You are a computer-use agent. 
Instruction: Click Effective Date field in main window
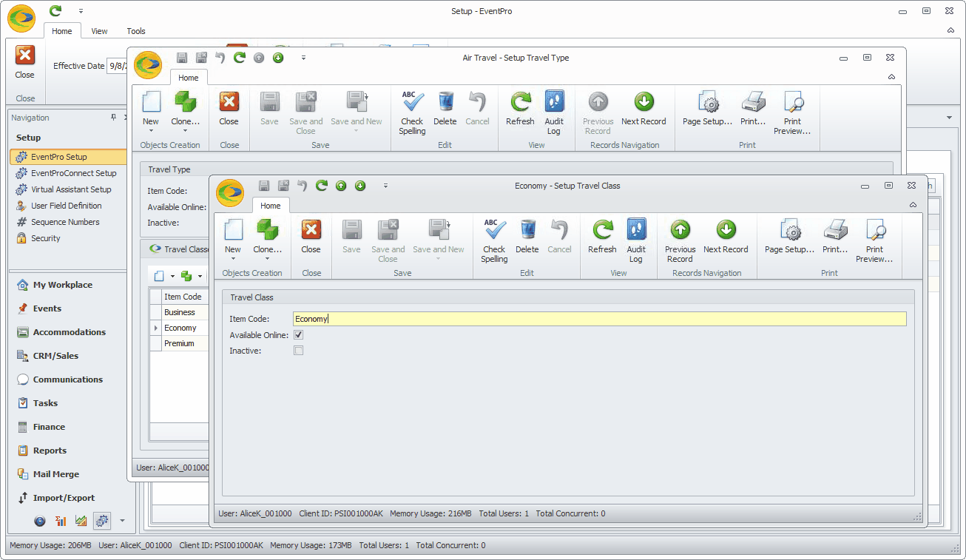[x=118, y=66]
